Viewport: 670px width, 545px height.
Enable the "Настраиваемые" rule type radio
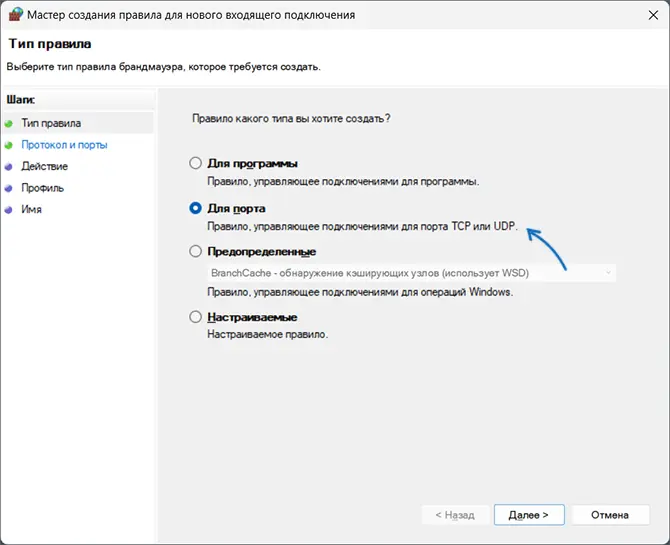point(196,317)
